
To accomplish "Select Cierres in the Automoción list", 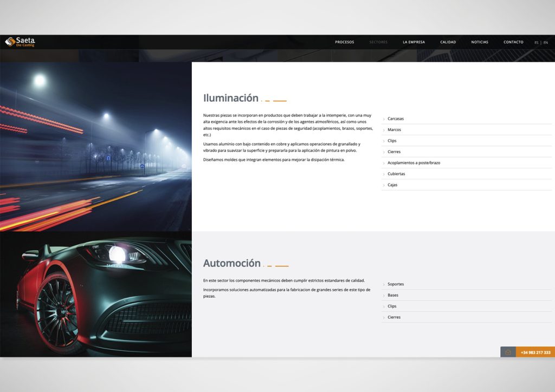I will [466, 317].
